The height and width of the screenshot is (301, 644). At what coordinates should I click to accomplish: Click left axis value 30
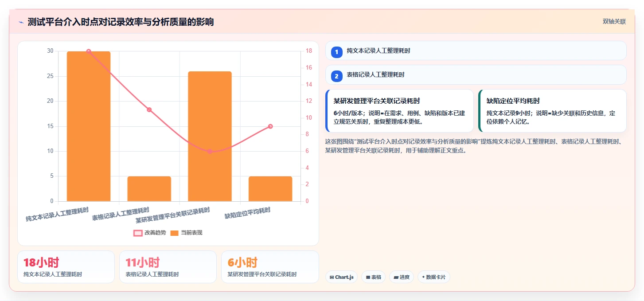tap(50, 51)
